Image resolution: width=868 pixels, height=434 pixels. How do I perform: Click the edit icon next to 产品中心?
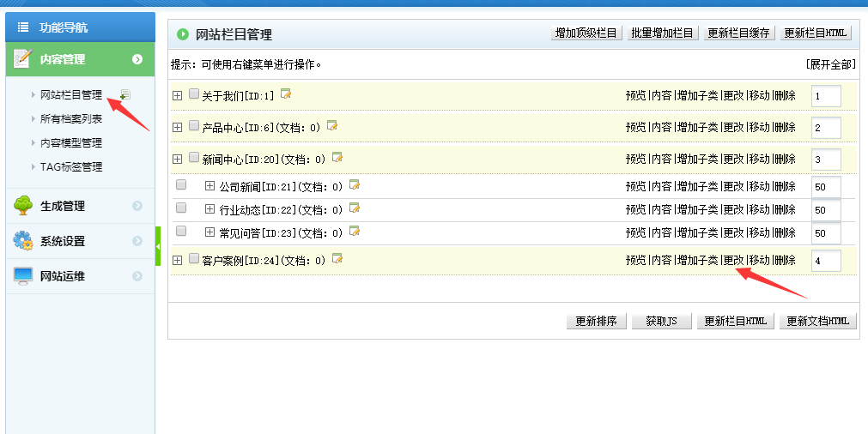[332, 126]
